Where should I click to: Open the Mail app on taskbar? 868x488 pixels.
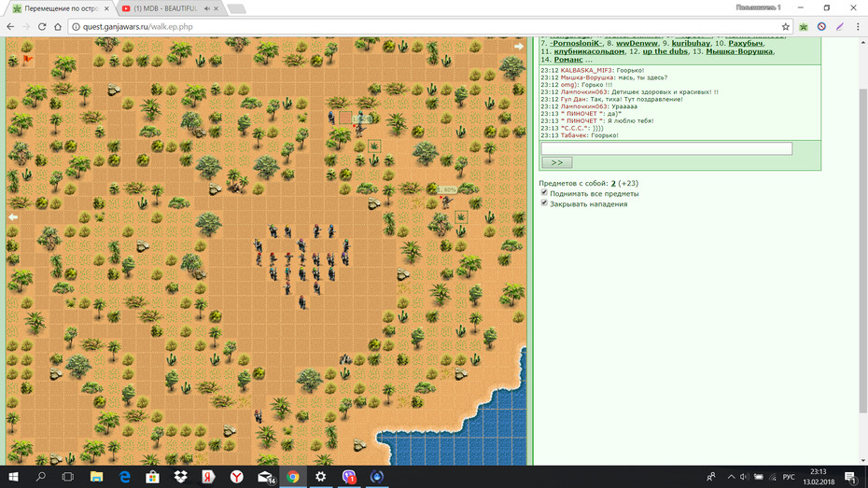(265, 477)
